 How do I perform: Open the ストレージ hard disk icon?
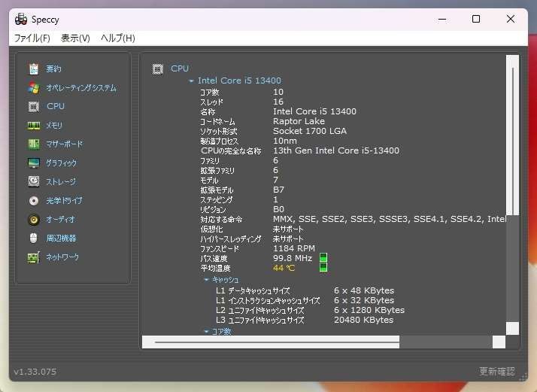(x=34, y=181)
